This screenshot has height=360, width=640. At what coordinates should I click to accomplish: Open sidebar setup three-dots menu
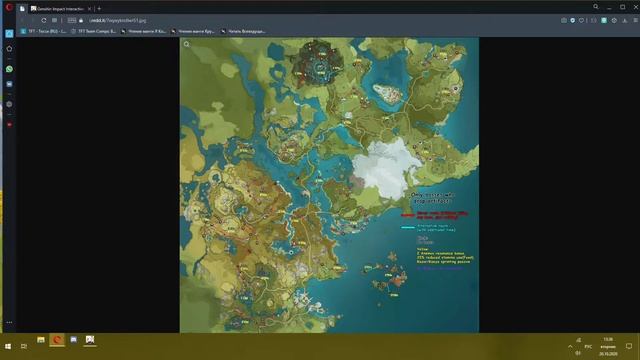click(9, 322)
